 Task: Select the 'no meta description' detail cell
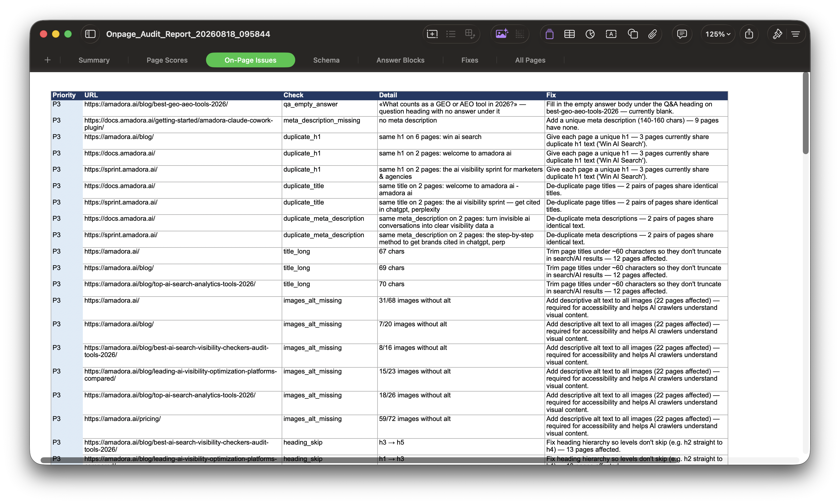[461, 124]
